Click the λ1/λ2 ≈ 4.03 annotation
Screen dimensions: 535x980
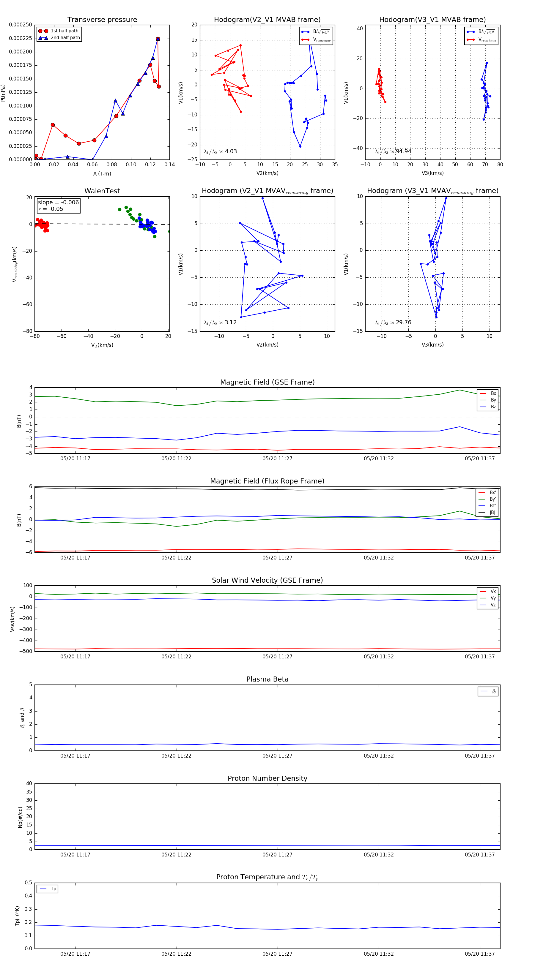(x=220, y=151)
